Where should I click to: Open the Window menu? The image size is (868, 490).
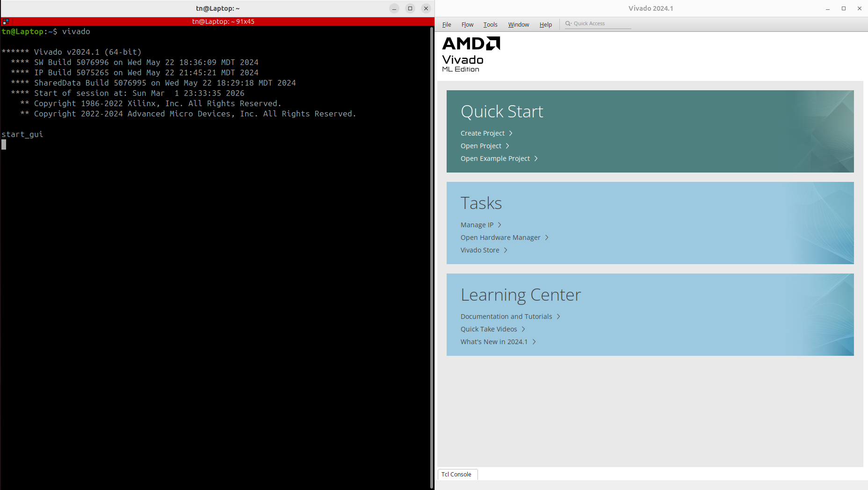coord(518,25)
